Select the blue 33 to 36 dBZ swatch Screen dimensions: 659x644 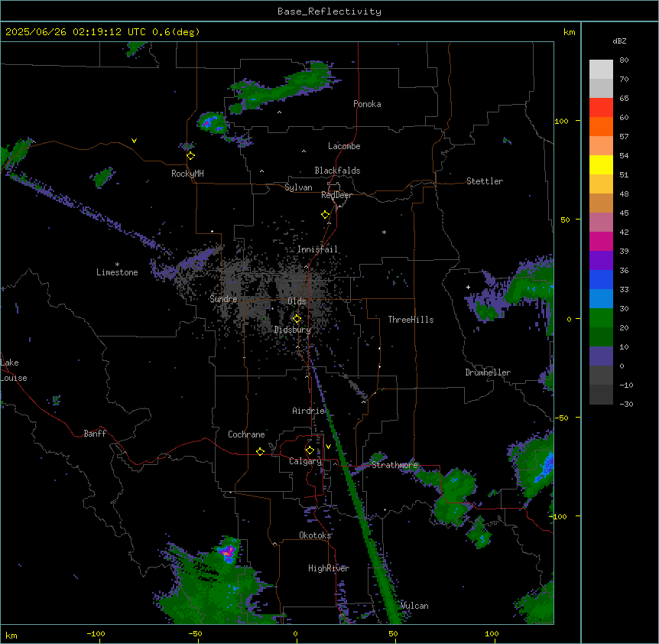click(601, 279)
